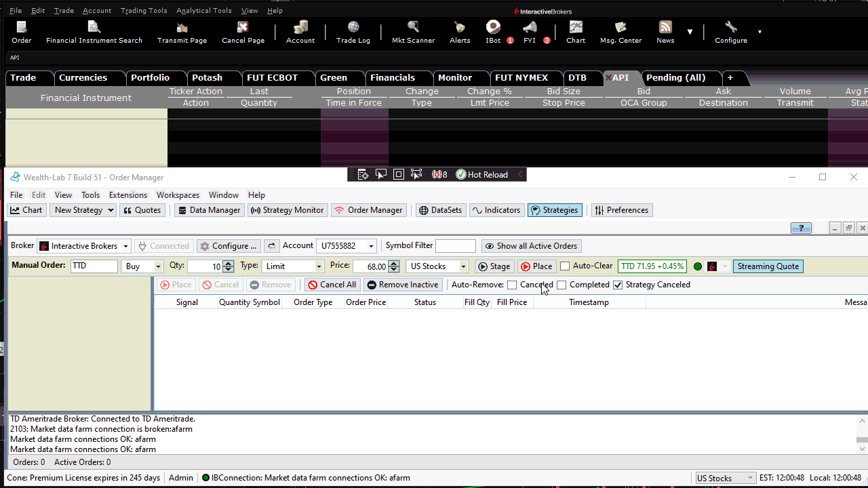
Task: Expand the New Strategy dropdown
Action: (111, 210)
